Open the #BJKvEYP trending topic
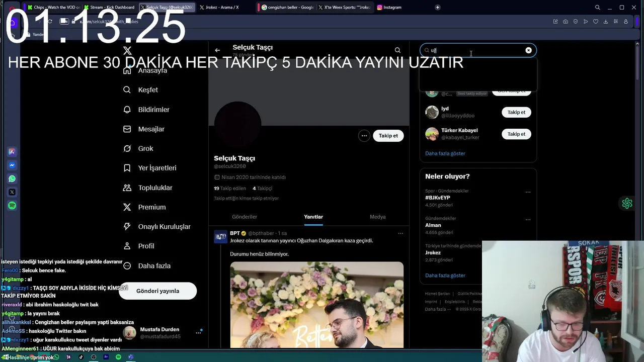 click(437, 198)
